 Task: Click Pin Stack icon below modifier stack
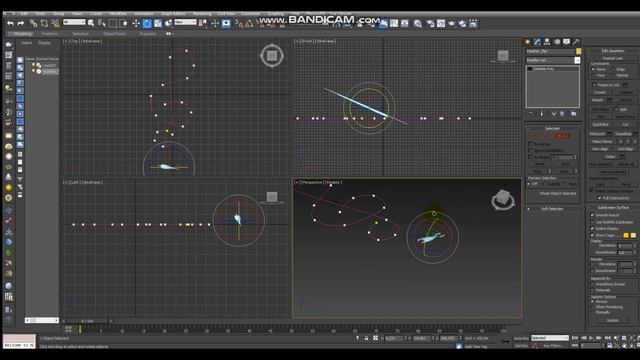pyautogui.click(x=531, y=113)
